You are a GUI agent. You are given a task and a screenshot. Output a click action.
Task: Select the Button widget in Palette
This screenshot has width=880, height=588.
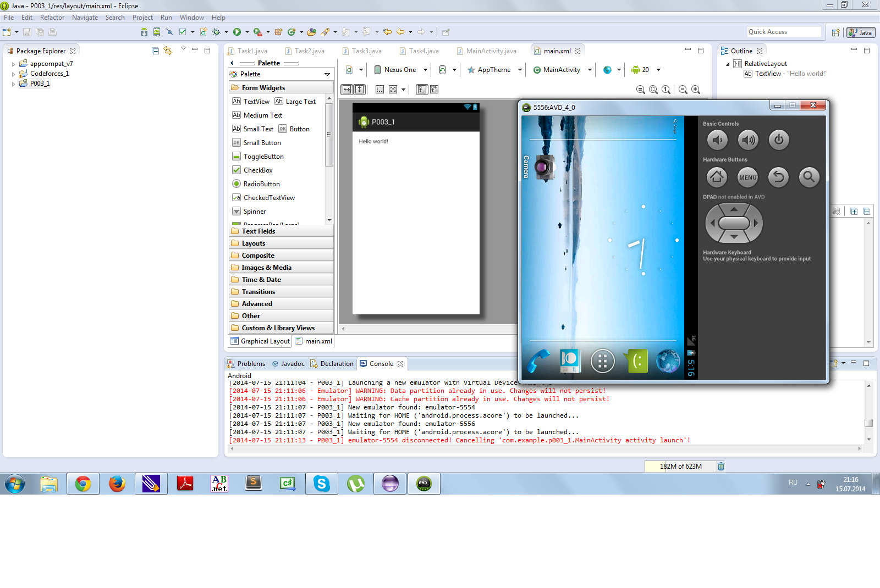[x=294, y=129]
